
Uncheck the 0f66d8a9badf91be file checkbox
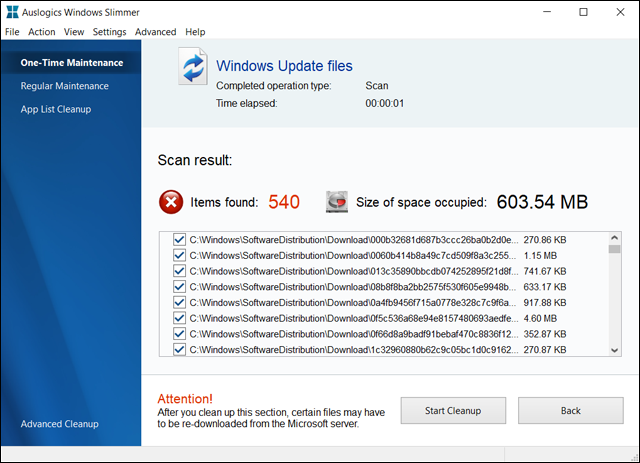click(x=179, y=334)
